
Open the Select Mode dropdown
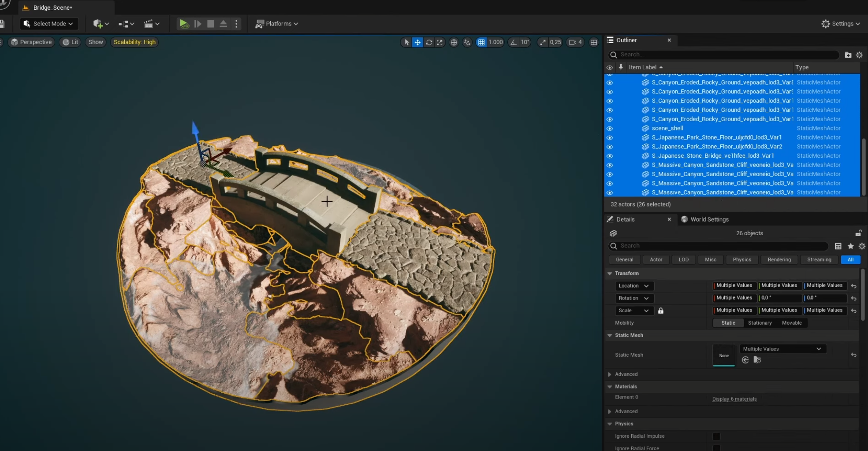tap(49, 24)
